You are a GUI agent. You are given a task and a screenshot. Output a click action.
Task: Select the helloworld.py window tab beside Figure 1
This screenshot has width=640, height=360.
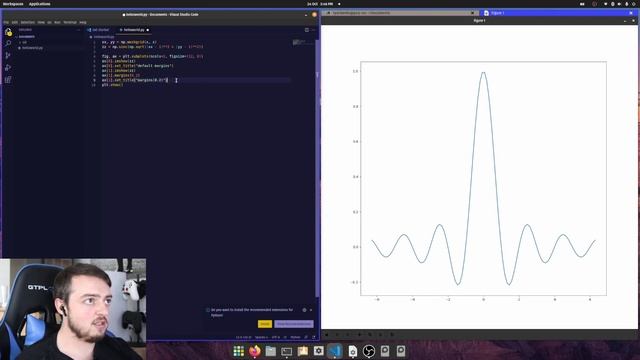(400, 13)
